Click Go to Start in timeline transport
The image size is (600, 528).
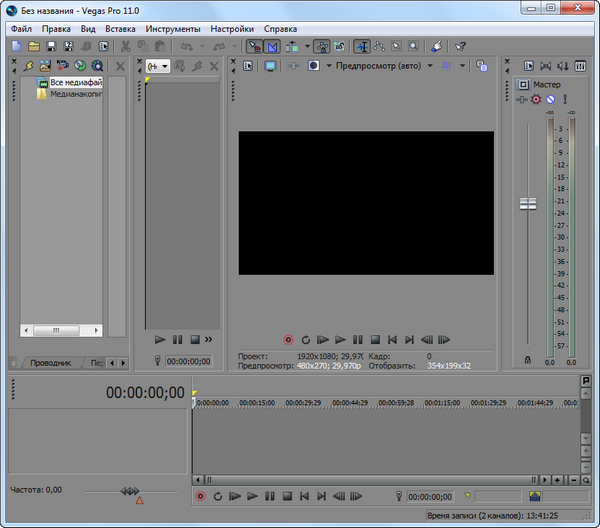tap(304, 496)
